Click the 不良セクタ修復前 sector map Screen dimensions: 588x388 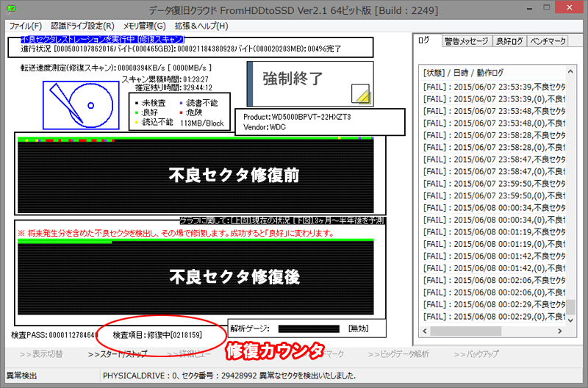coord(196,175)
